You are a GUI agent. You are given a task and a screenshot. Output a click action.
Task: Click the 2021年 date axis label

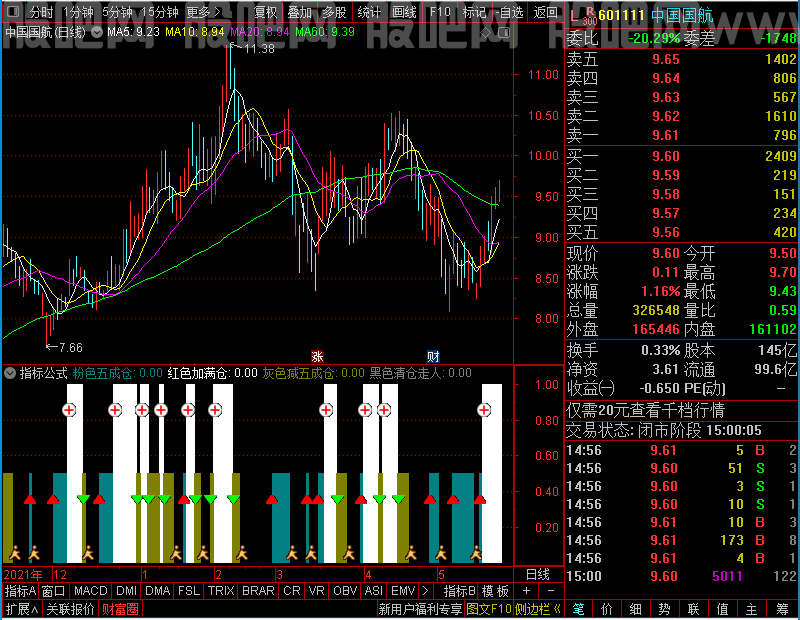[23, 575]
